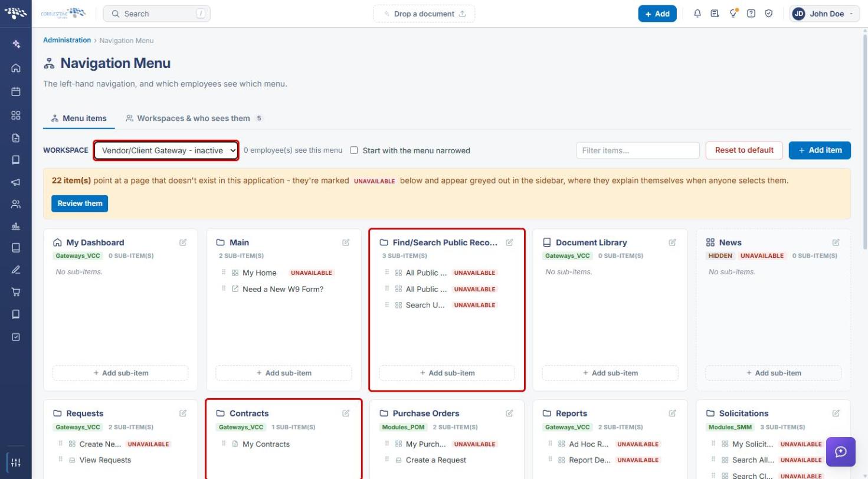The height and width of the screenshot is (479, 868).
Task: Click the Reset to default button
Action: tap(744, 150)
